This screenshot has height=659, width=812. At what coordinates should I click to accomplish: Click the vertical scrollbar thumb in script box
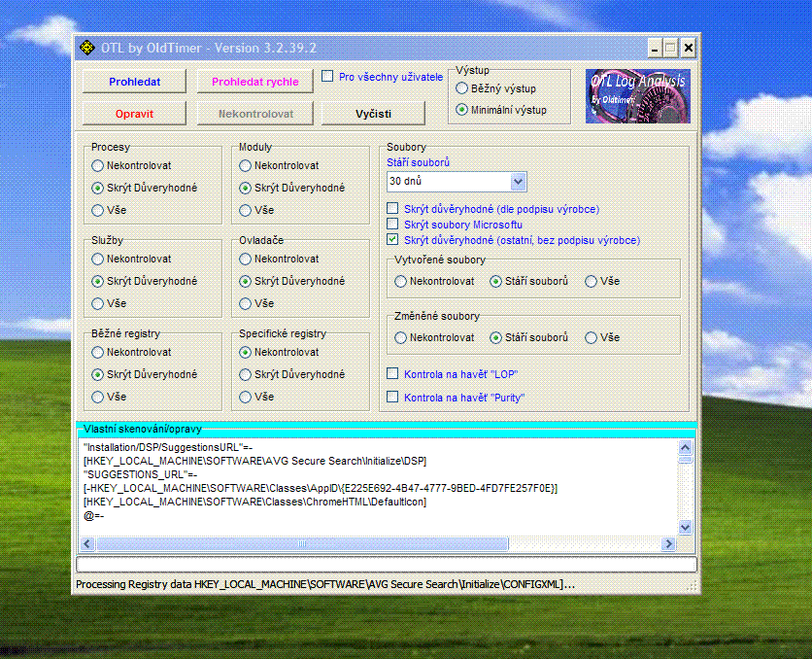coord(685,460)
